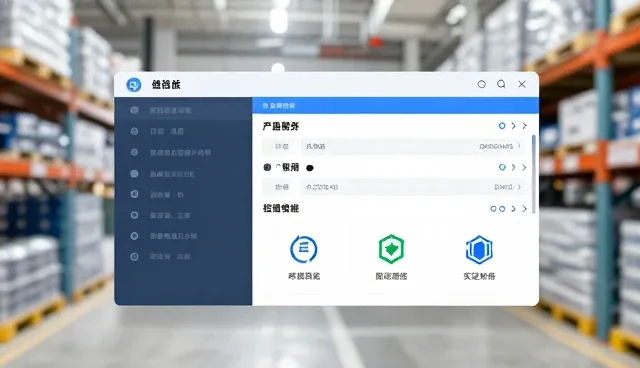640x368 pixels.
Task: Select the radio dot left of the second section title
Action: 267,167
